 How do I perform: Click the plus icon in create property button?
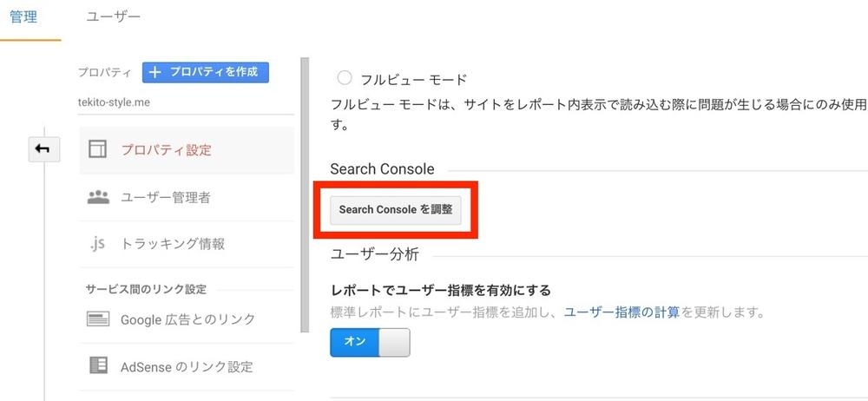(155, 72)
